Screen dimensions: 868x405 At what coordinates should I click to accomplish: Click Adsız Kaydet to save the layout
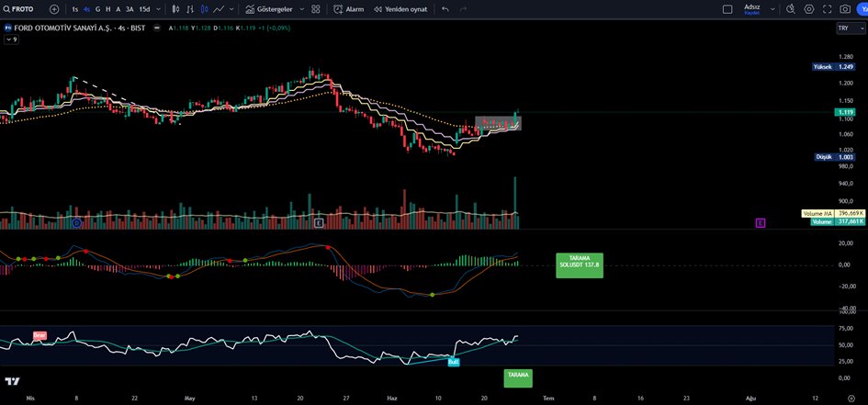[751, 9]
